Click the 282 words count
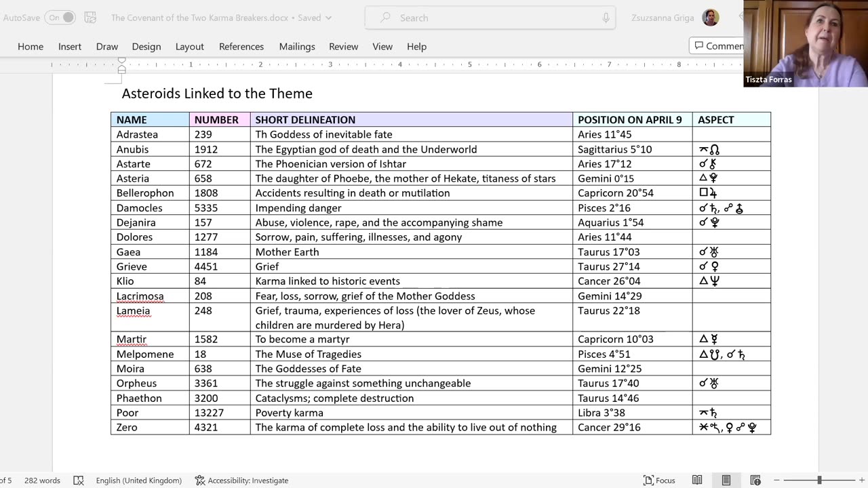868x488 pixels. point(42,481)
